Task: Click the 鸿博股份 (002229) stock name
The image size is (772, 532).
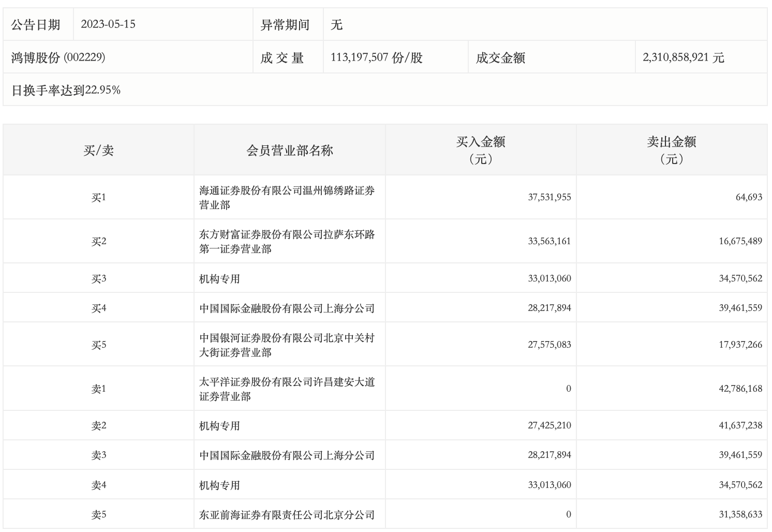Action: click(x=58, y=57)
